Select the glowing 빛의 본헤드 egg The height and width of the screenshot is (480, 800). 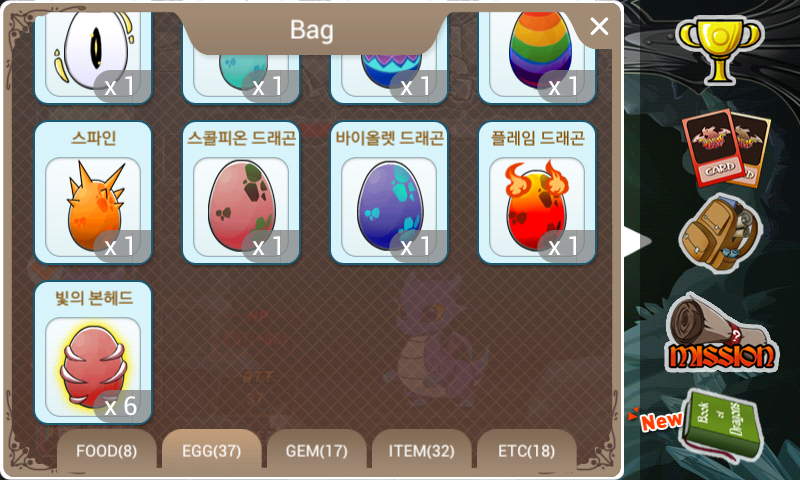[x=93, y=353]
